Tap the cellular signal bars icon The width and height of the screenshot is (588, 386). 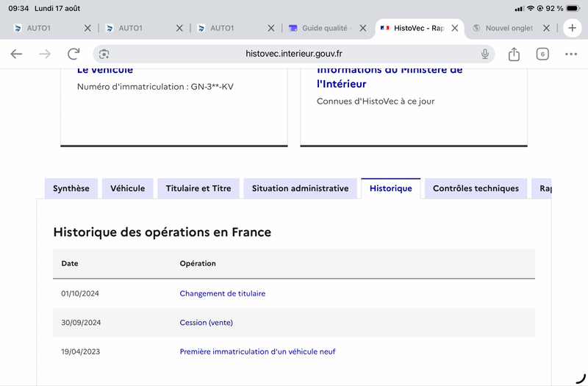pyautogui.click(x=520, y=8)
